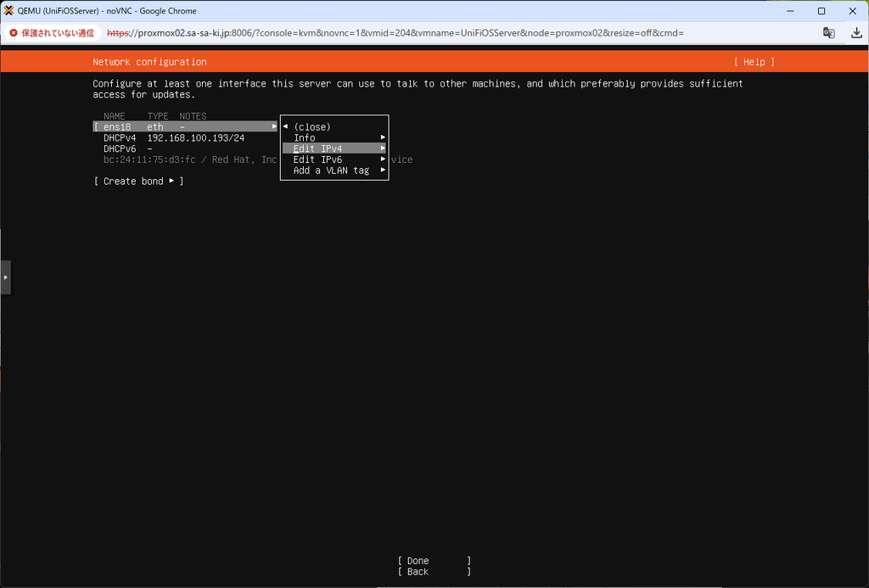This screenshot has width=869, height=588.
Task: Click the arrow beside Edit IPv6
Action: tap(383, 159)
